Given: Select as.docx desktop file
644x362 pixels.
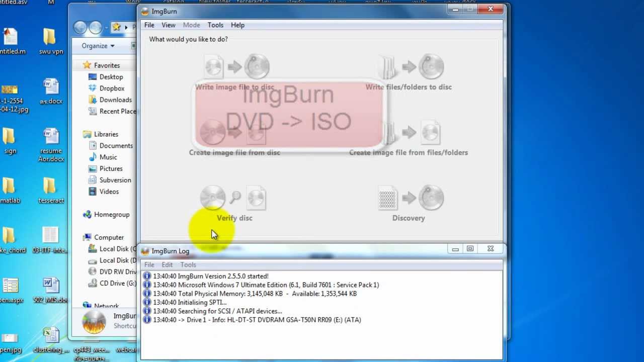Looking at the screenshot, I should (51, 92).
